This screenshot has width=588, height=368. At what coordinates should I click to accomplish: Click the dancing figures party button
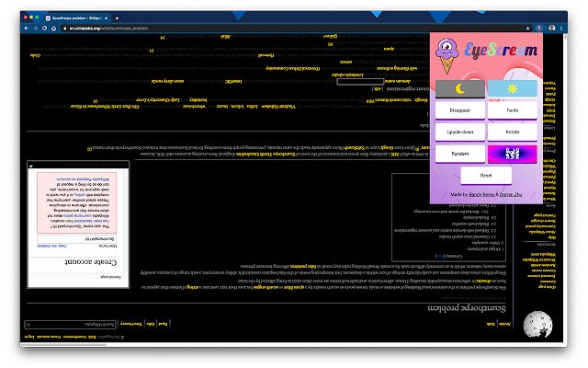tap(513, 154)
